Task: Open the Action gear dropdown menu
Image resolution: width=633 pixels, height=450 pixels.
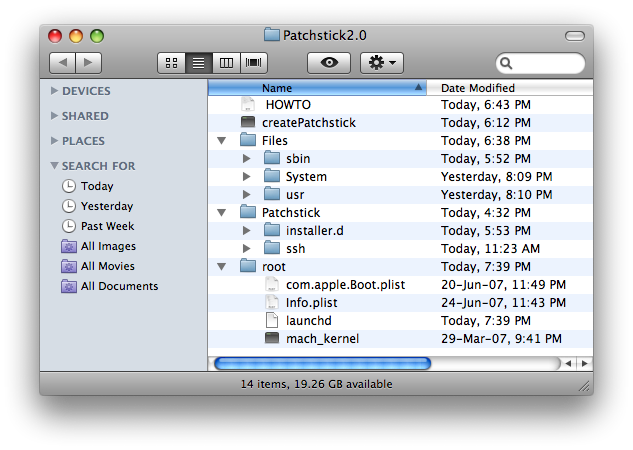Action: (x=382, y=63)
